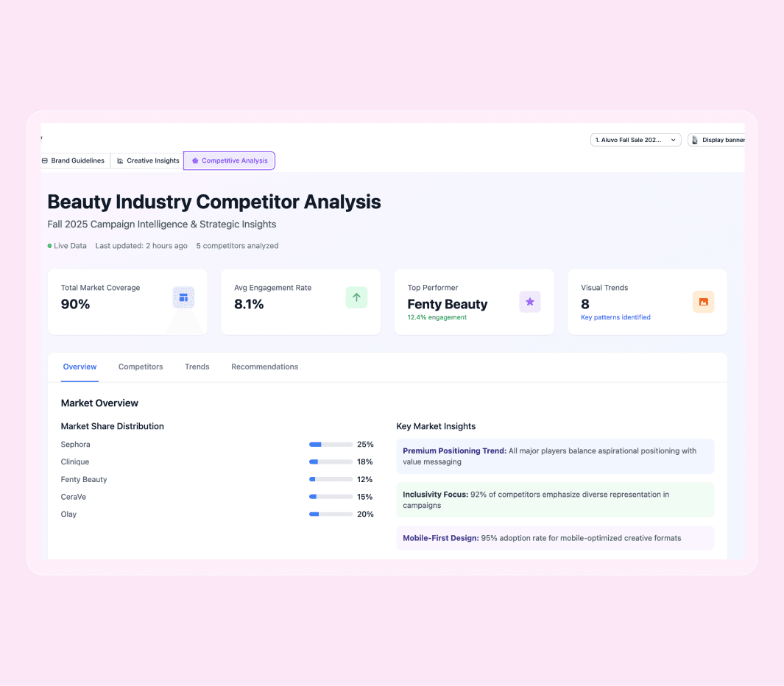Click the 12.4% engagement text
Viewport: 784px width, 686px height.
pos(437,317)
